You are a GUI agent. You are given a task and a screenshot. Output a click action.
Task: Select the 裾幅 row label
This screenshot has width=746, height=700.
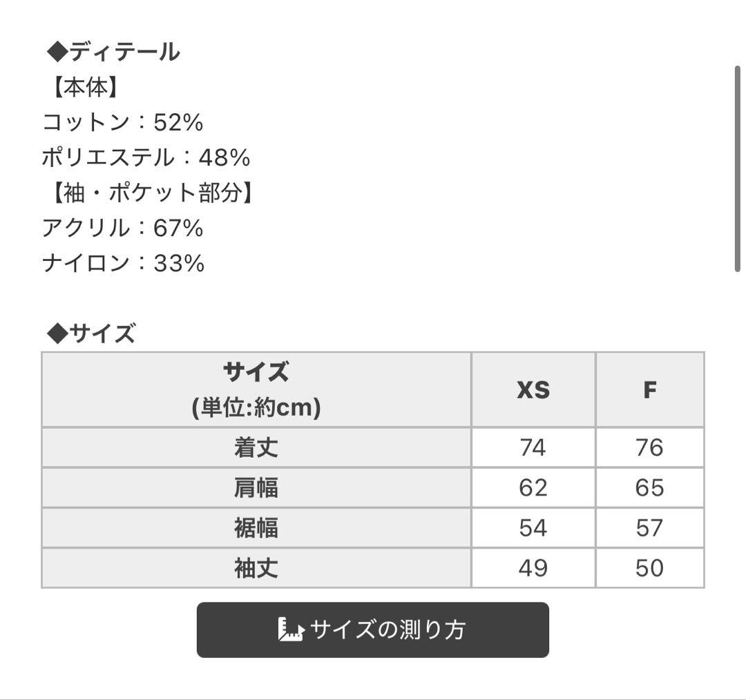click(x=256, y=528)
